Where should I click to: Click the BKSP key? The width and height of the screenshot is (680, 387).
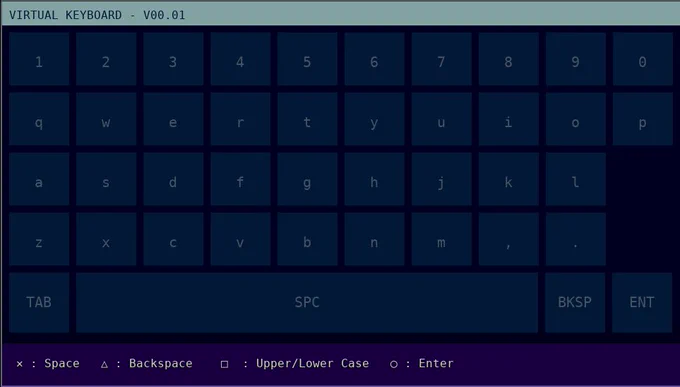pos(575,302)
